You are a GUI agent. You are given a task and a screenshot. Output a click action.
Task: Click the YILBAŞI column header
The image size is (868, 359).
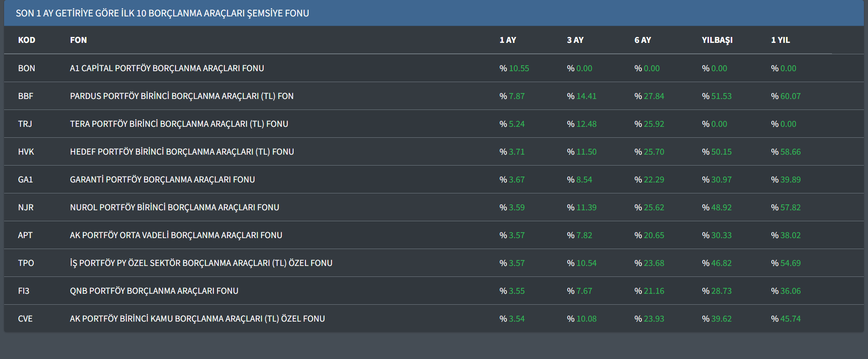(717, 40)
